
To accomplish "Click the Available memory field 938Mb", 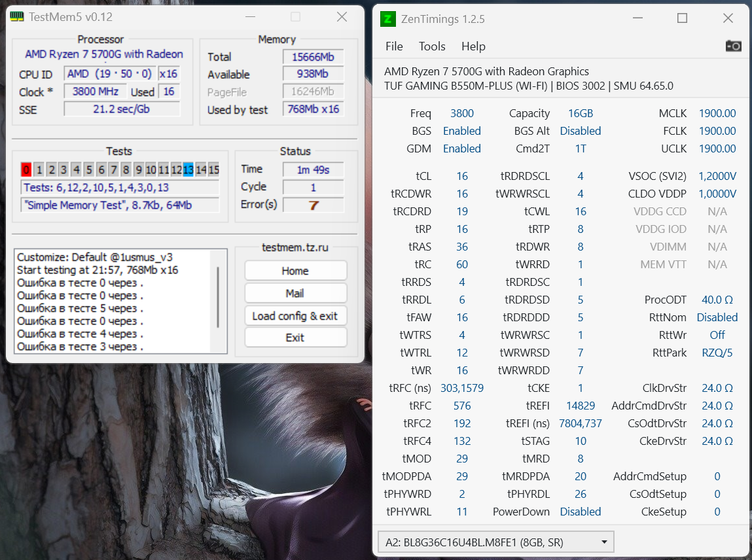I will point(313,74).
